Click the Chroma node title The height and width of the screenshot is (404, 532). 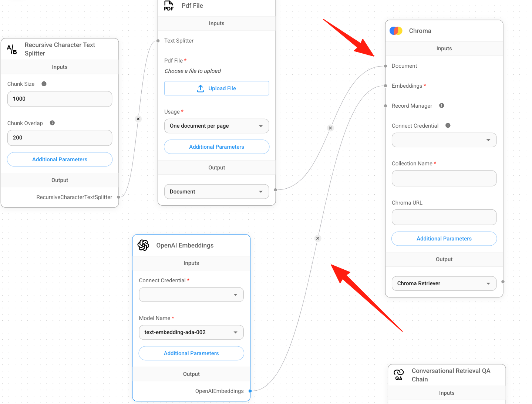(x=420, y=31)
